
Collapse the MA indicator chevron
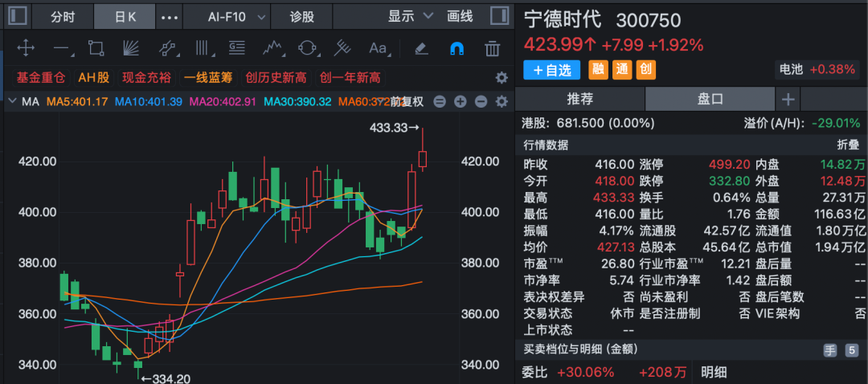tap(10, 102)
